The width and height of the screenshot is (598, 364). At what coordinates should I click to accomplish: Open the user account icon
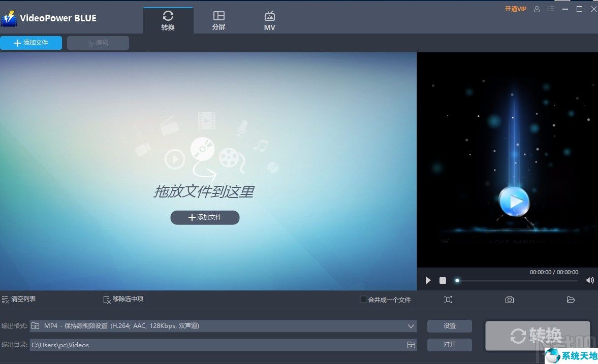coord(537,9)
